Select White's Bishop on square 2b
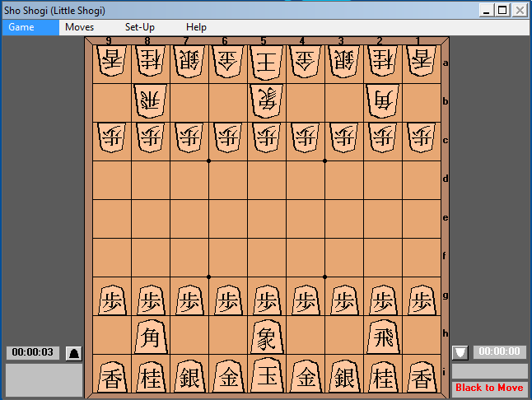The height and width of the screenshot is (400, 532). pyautogui.click(x=382, y=101)
